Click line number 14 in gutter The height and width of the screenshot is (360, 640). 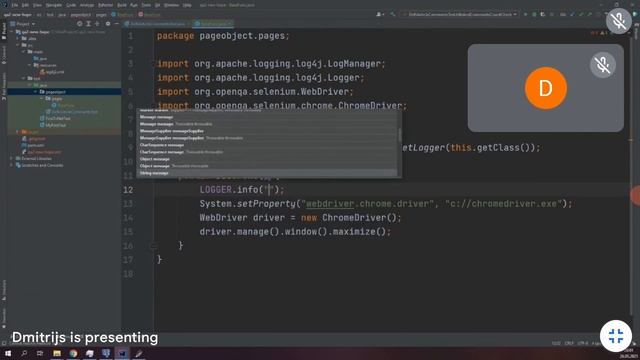pos(128,218)
